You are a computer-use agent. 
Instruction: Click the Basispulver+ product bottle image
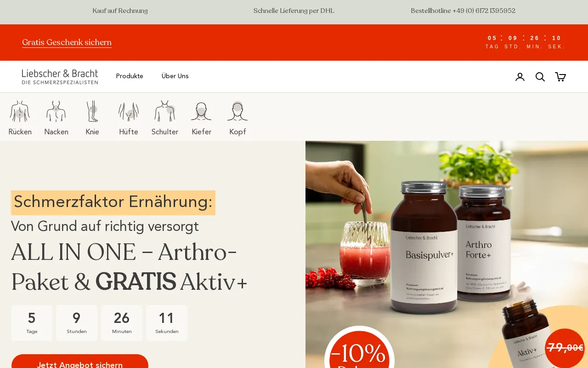(424, 248)
